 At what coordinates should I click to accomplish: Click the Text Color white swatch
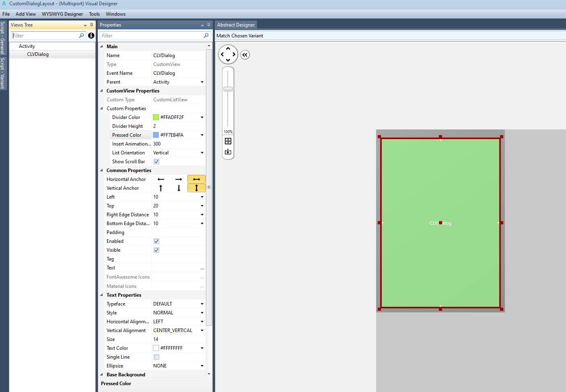[x=156, y=348]
